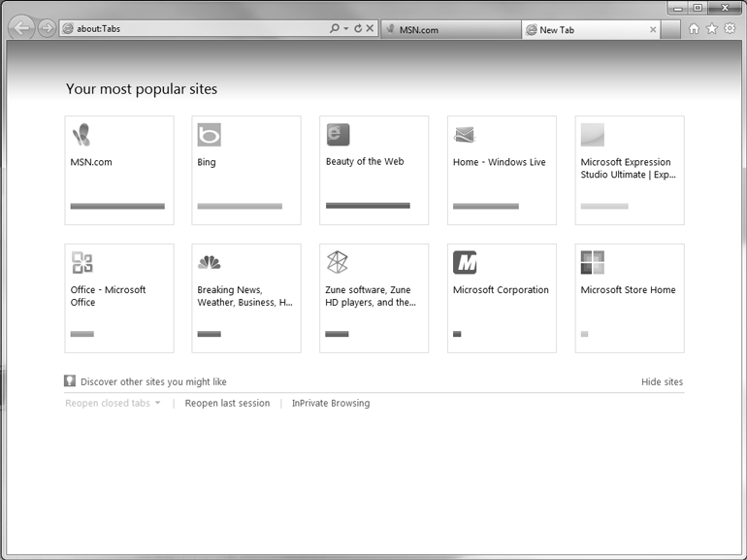Open the Home page icon
Image resolution: width=747 pixels, height=560 pixels.
(694, 29)
